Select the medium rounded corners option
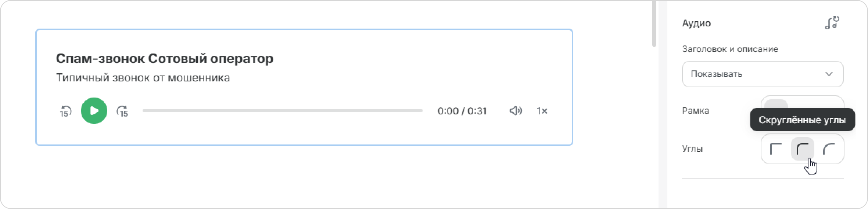Screen dimensions: 868x209 click(803, 149)
